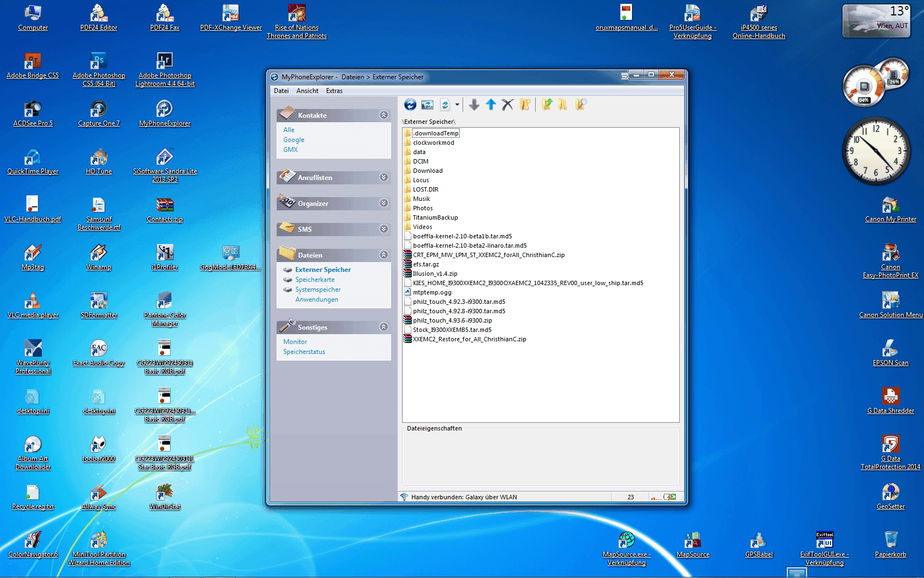The image size is (924, 578).
Task: Select GMX contacts link
Action: pyautogui.click(x=290, y=150)
